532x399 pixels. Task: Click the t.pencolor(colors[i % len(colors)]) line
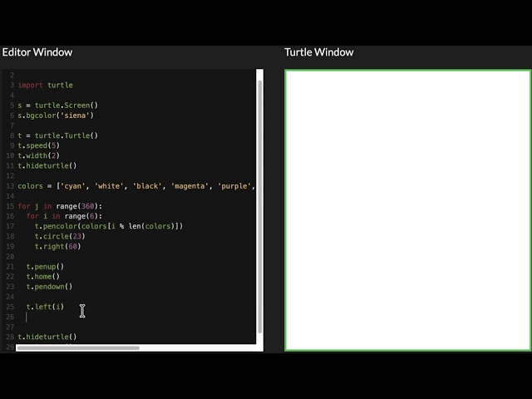pyautogui.click(x=109, y=226)
